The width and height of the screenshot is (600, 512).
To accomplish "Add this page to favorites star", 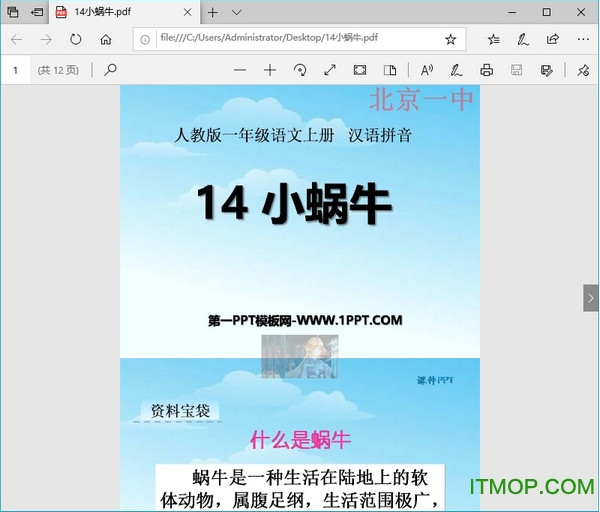I will click(450, 39).
